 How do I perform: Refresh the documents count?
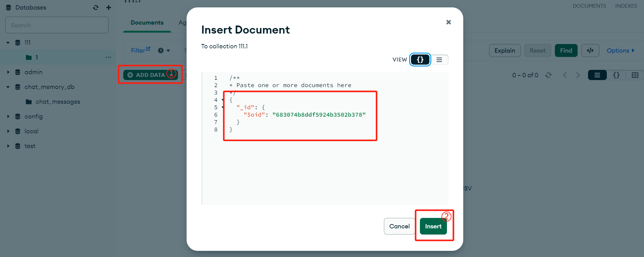(548, 75)
